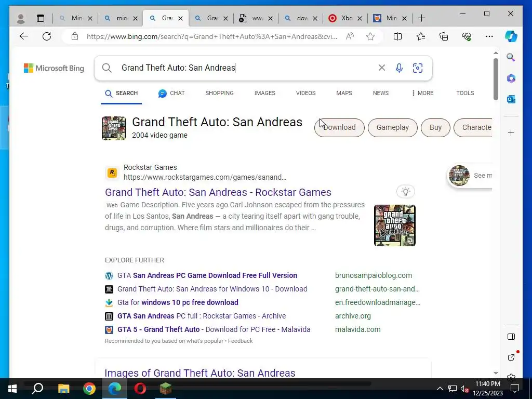Launch Copilot from the toolbar

(x=511, y=36)
